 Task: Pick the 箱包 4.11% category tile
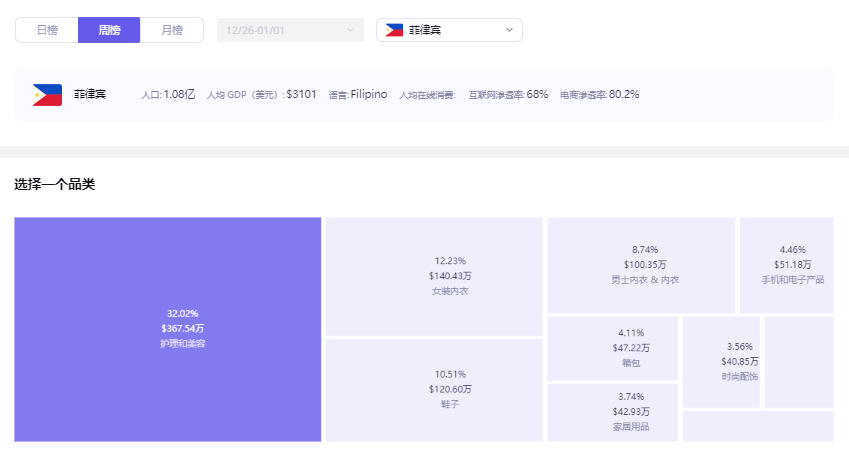pyautogui.click(x=612, y=348)
